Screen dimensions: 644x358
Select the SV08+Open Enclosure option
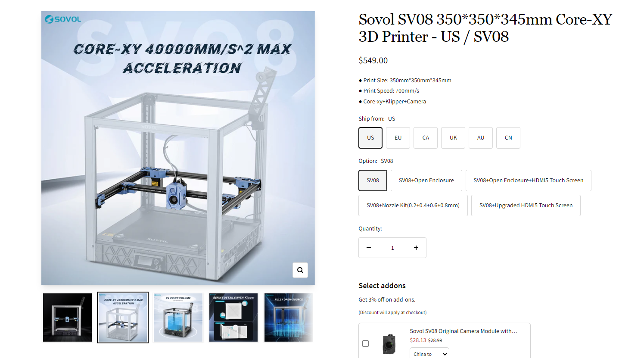(426, 181)
